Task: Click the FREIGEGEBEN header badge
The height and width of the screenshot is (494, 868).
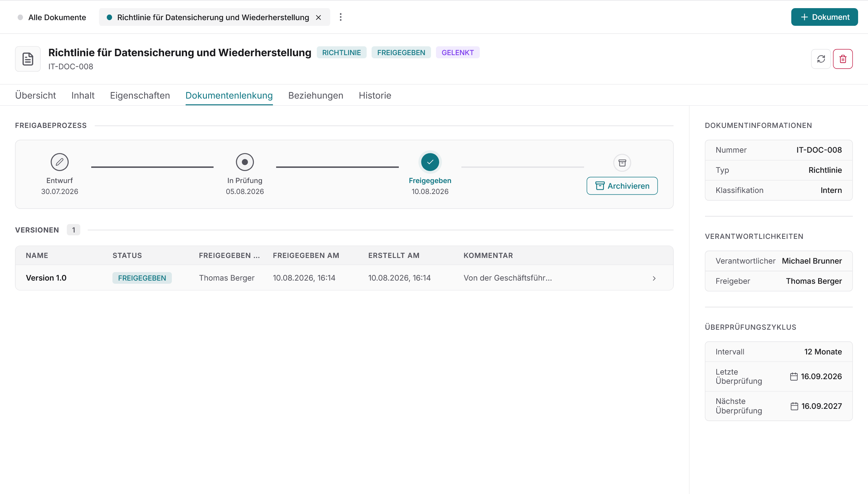Action: coord(401,53)
